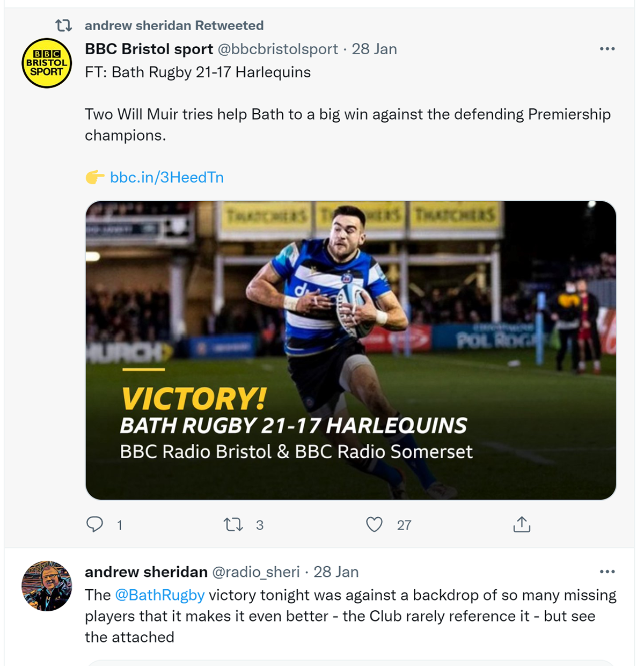Click the andrew sheridan display name
644x666 pixels.
click(146, 572)
